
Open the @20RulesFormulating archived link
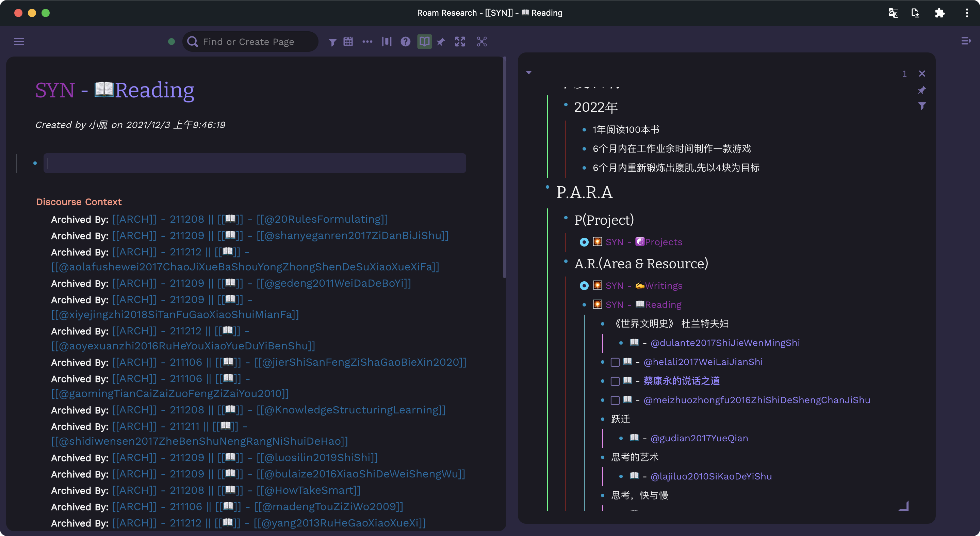coord(322,219)
